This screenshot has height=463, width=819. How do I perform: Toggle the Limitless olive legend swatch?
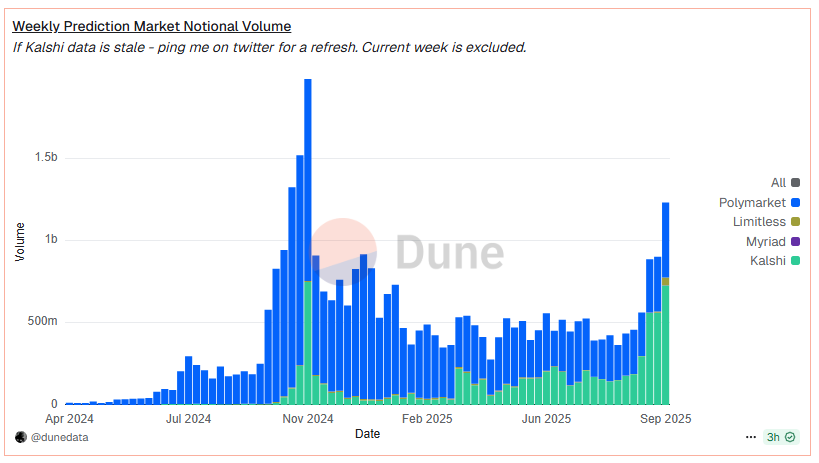click(795, 222)
